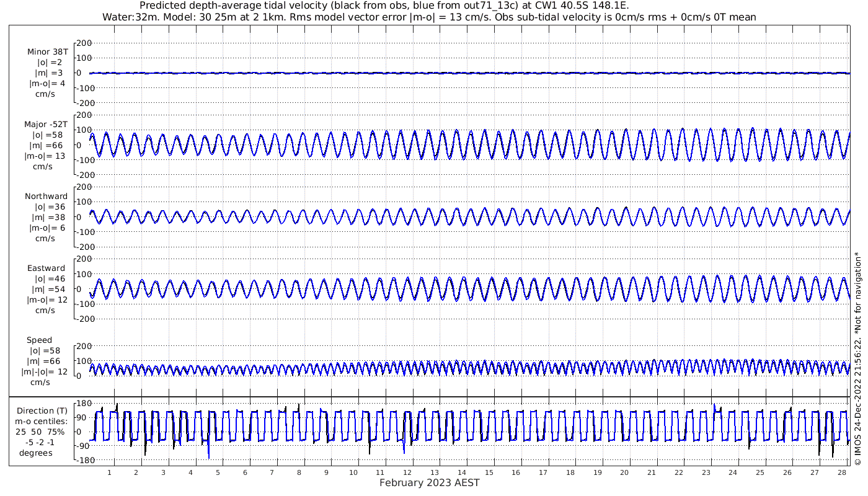868x496 pixels.
Task: Click the '|m-o|= 13' value under Major
Action: tap(45, 156)
